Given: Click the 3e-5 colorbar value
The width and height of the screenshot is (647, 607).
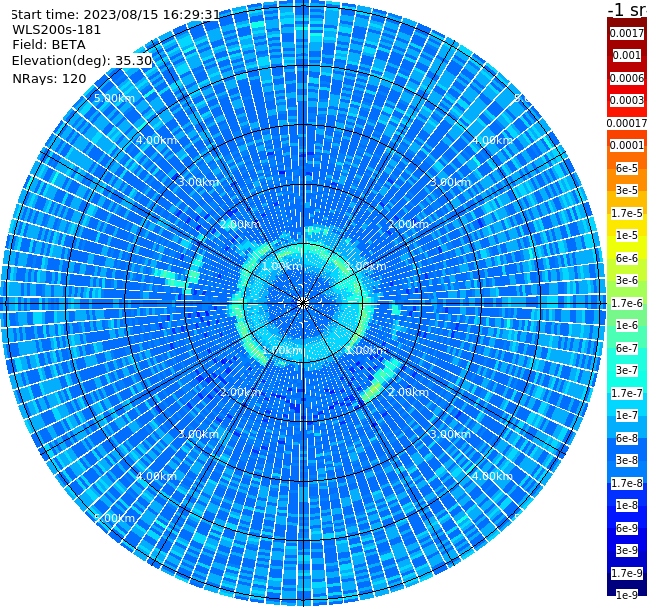Looking at the screenshot, I should [627, 190].
